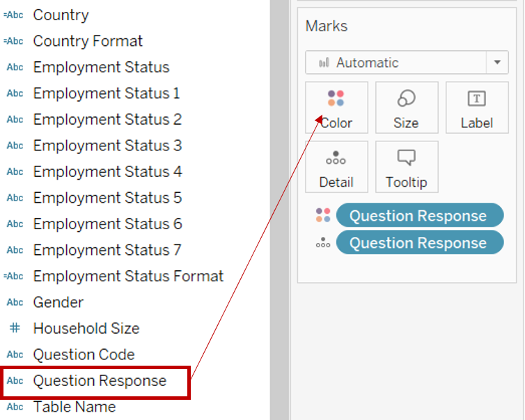Click the Question Code field
525x420 pixels.
click(x=84, y=355)
